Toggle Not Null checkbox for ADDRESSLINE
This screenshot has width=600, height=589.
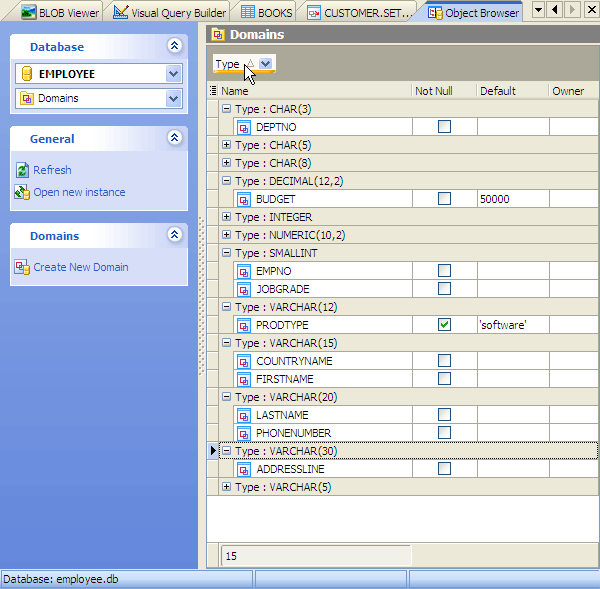coord(444,468)
